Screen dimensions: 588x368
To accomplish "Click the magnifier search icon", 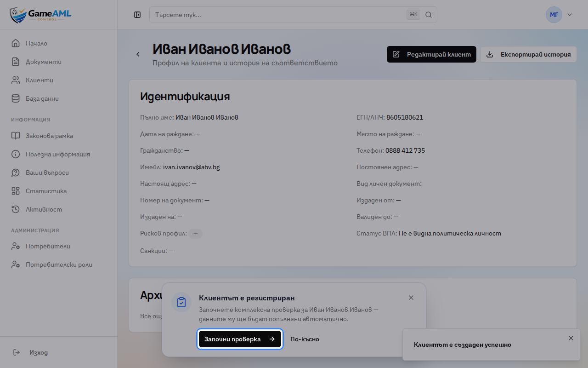I will 429,15.
